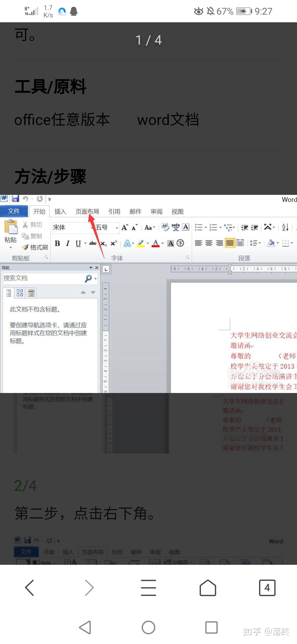Select the Format Painter (格式刷) tool
Image resolution: width=297 pixels, height=644 pixels.
[x=35, y=247]
